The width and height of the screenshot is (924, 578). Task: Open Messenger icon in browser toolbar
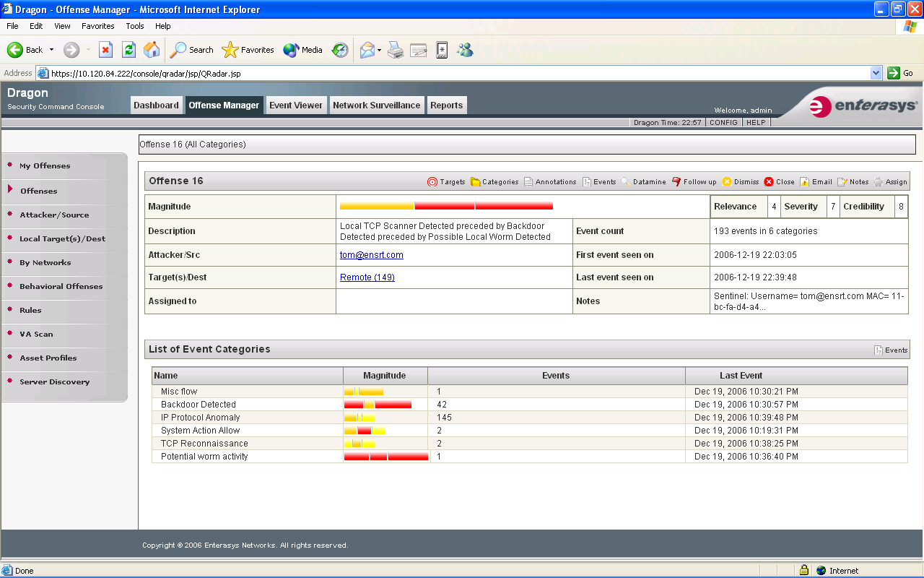465,50
